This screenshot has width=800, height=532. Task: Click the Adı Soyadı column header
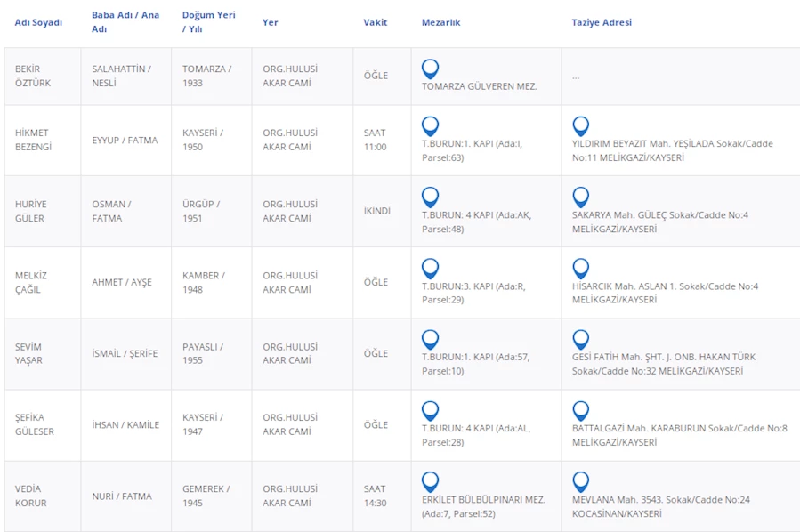coord(38,22)
